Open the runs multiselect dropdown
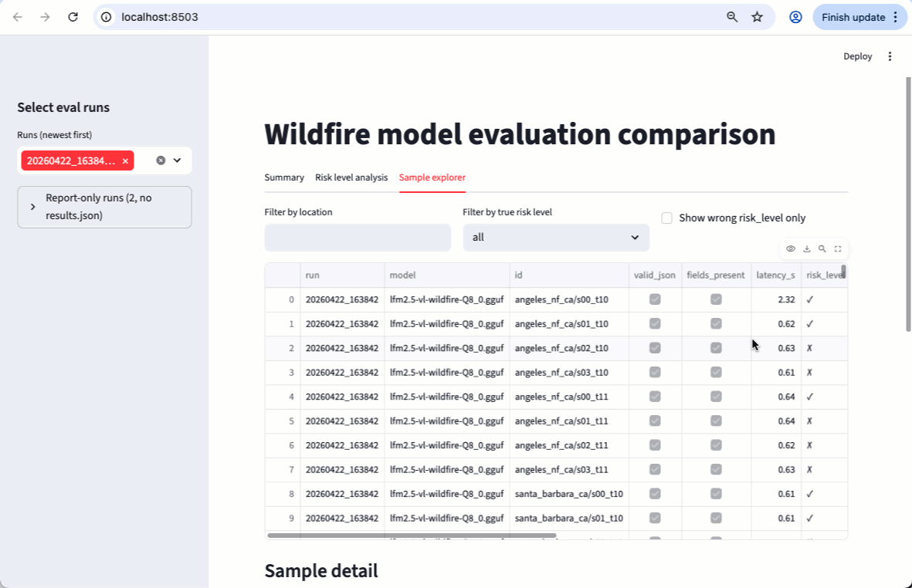Viewport: 912px width, 588px height. (178, 160)
